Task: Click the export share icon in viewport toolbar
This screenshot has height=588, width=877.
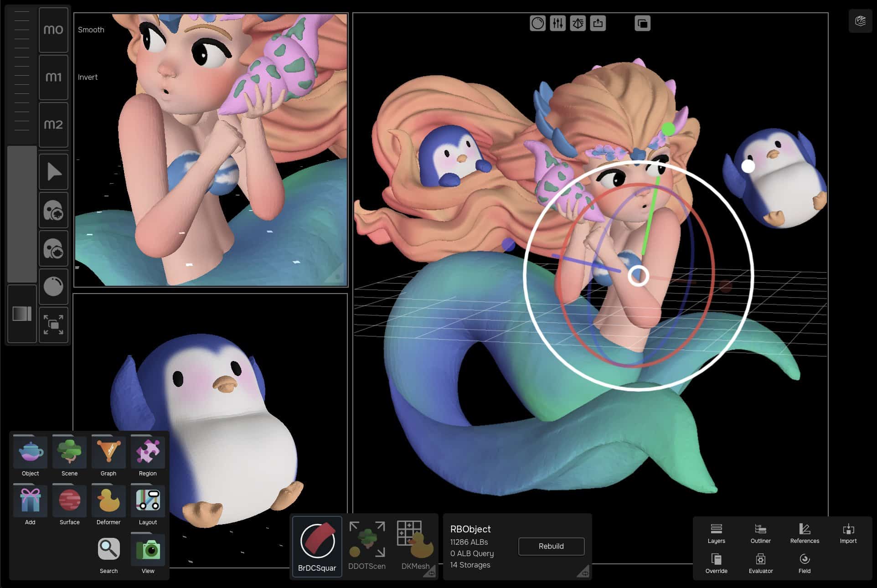Action: (x=598, y=23)
